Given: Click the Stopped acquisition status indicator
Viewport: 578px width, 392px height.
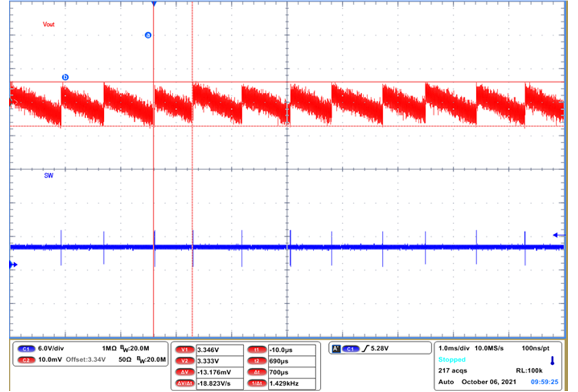Looking at the screenshot, I should point(452,360).
